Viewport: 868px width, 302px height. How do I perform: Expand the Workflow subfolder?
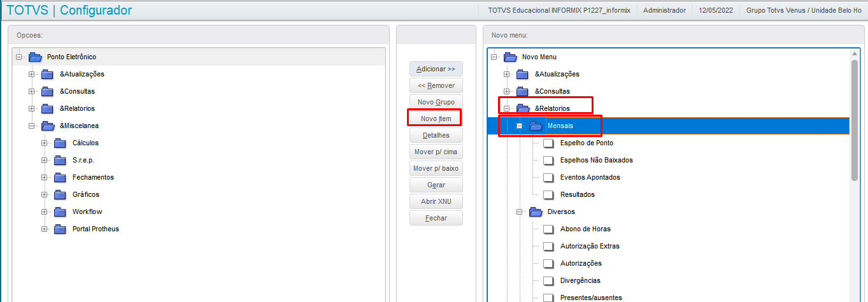click(45, 212)
